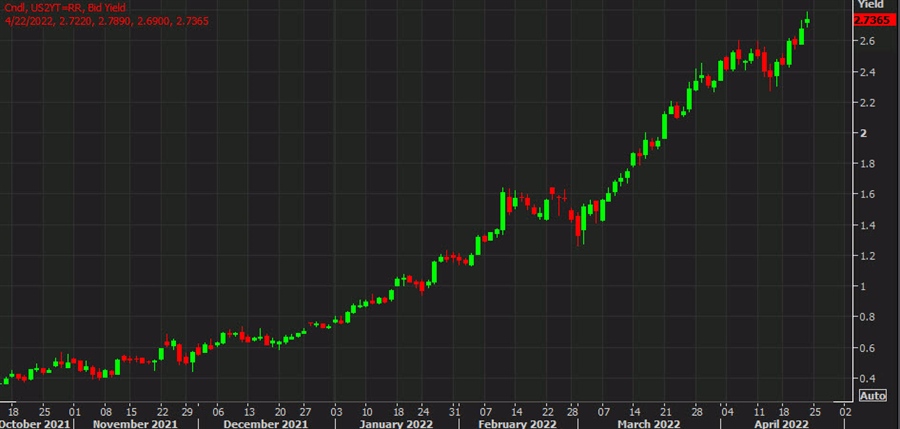
Task: Click the 31 date tick label
Action: [x=454, y=411]
